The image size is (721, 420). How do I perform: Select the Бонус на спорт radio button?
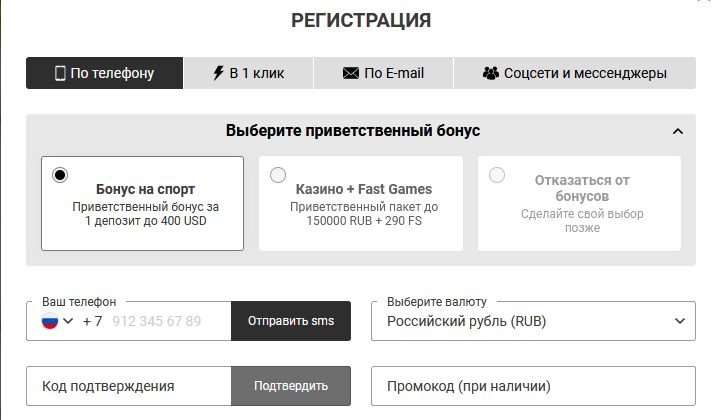coord(60,175)
